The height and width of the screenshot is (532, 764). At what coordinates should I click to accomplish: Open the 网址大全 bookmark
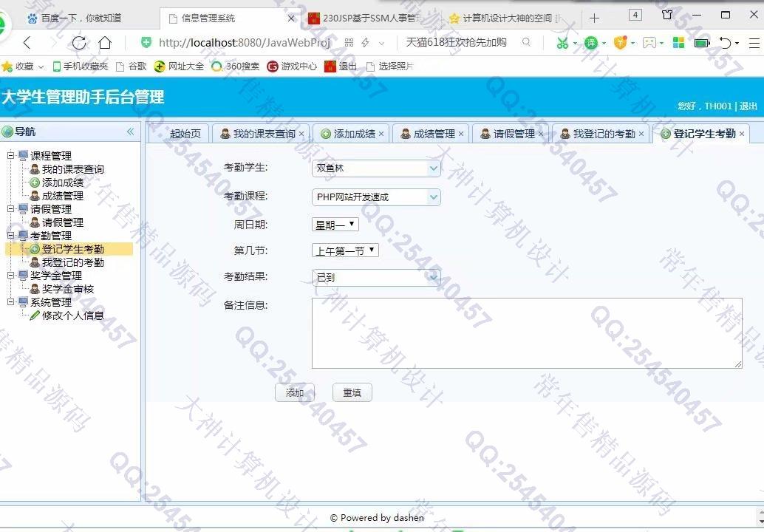point(179,66)
